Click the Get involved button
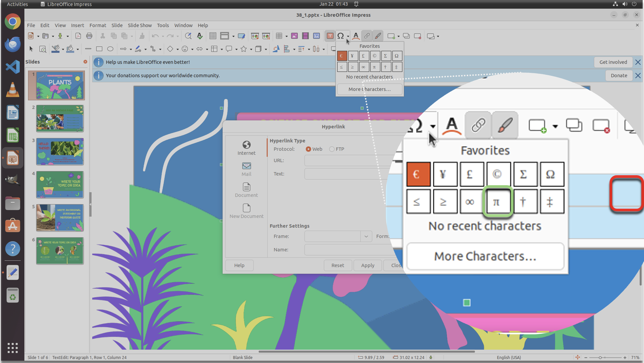This screenshot has width=644, height=363. click(x=613, y=62)
